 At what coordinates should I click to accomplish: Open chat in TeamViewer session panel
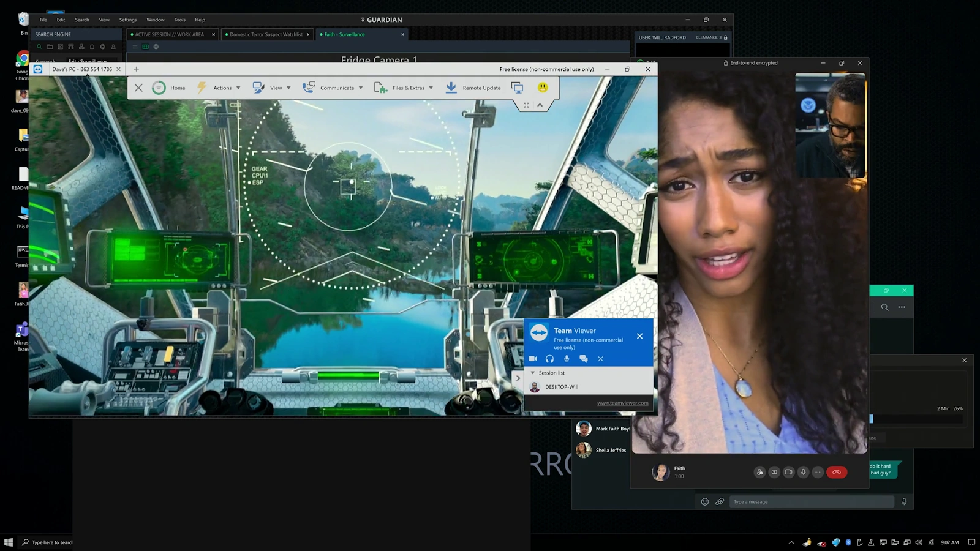tap(583, 359)
